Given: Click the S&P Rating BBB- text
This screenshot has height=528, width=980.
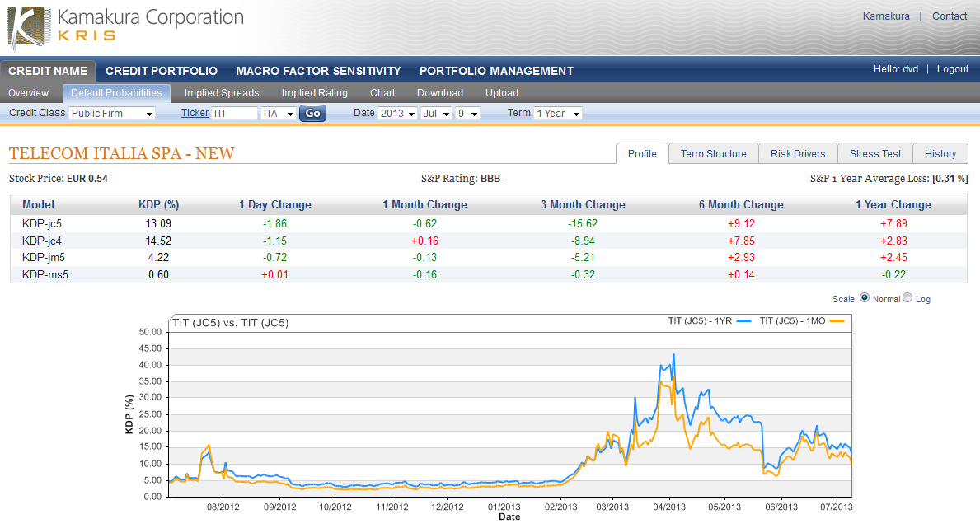Looking at the screenshot, I should point(462,179).
